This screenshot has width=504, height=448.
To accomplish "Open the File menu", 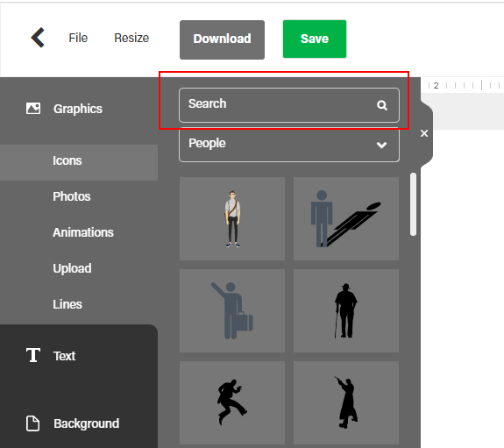I will tap(78, 38).
